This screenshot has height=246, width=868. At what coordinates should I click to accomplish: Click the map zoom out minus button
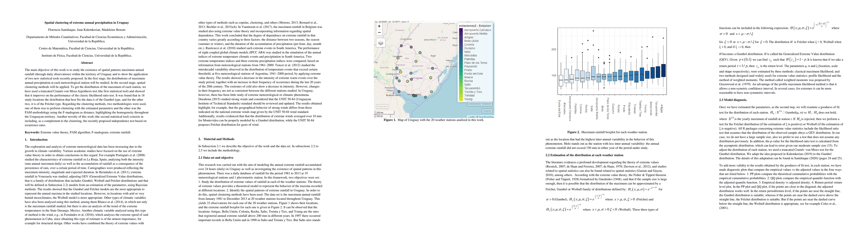[379, 32]
